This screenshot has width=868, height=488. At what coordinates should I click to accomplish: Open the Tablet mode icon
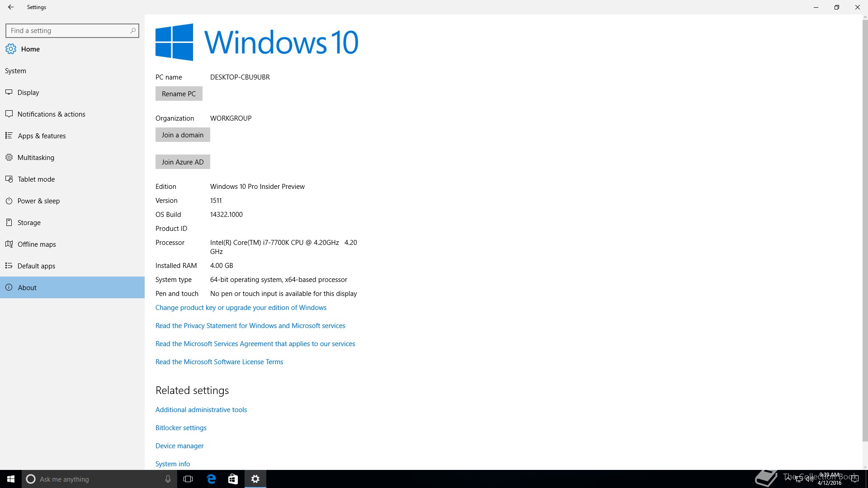click(x=9, y=179)
